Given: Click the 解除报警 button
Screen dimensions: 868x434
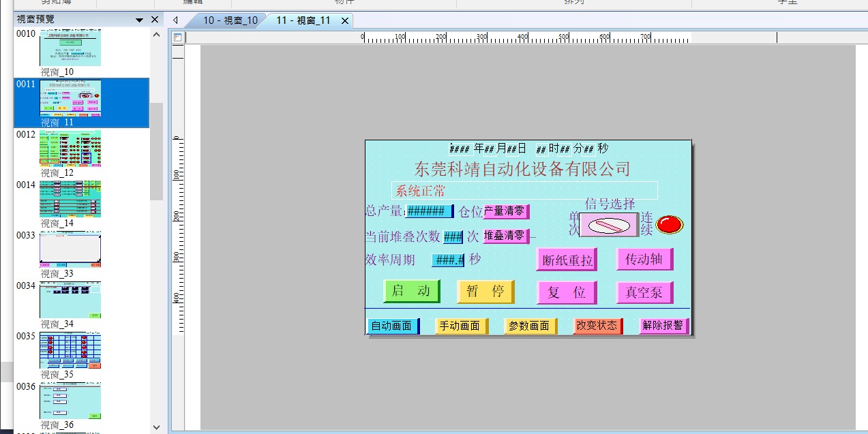Looking at the screenshot, I should [x=663, y=326].
